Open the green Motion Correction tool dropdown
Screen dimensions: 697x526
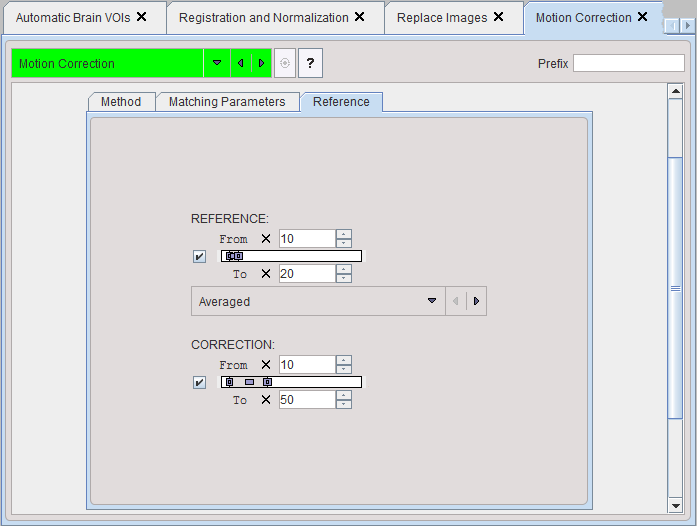[217, 63]
